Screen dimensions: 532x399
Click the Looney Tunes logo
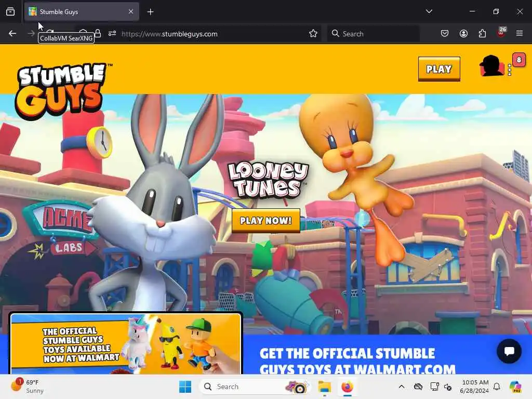268,180
